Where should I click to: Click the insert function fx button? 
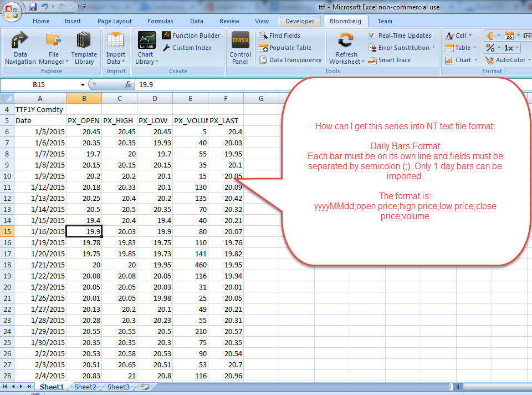coord(128,84)
